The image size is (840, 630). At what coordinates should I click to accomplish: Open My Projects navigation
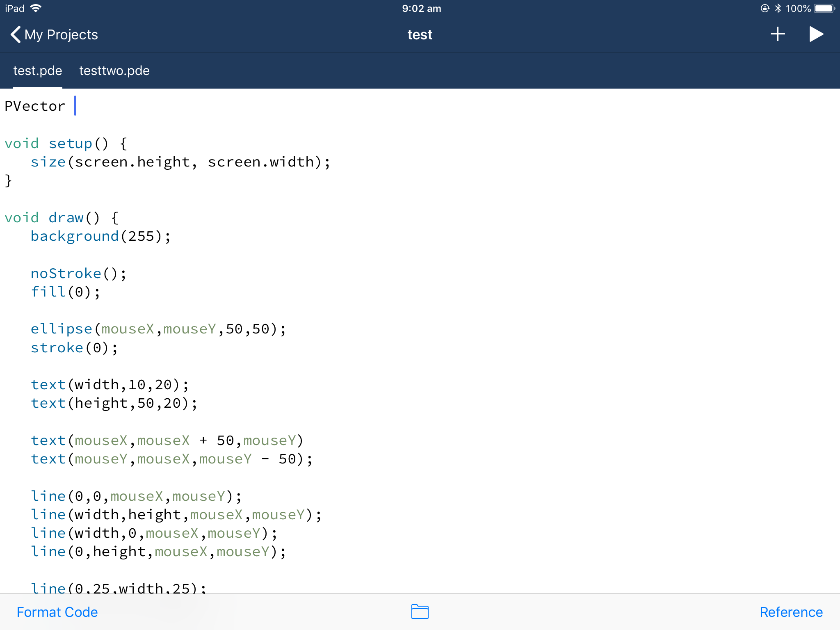62,34
